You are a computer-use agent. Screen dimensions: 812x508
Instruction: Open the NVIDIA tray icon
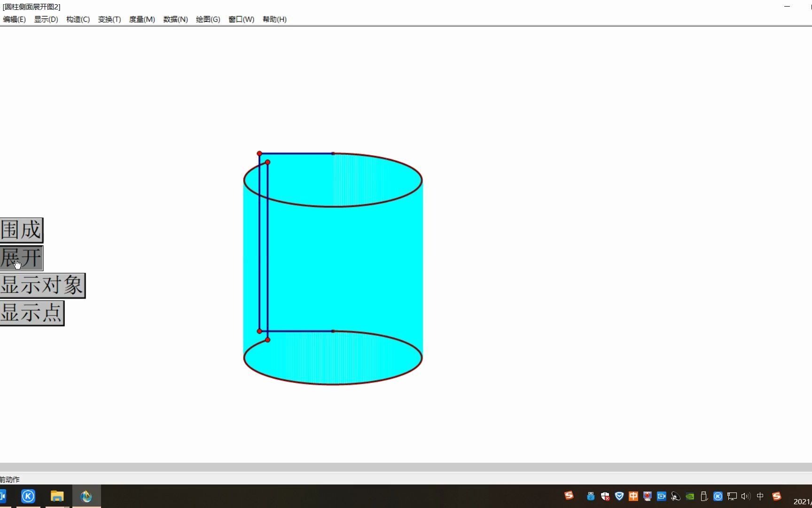point(690,496)
